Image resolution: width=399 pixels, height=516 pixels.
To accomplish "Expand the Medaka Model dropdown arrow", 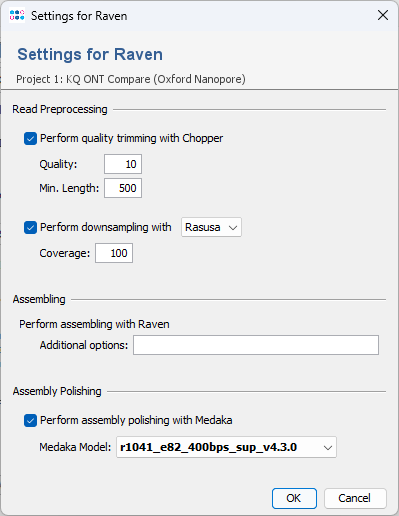I will (328, 447).
